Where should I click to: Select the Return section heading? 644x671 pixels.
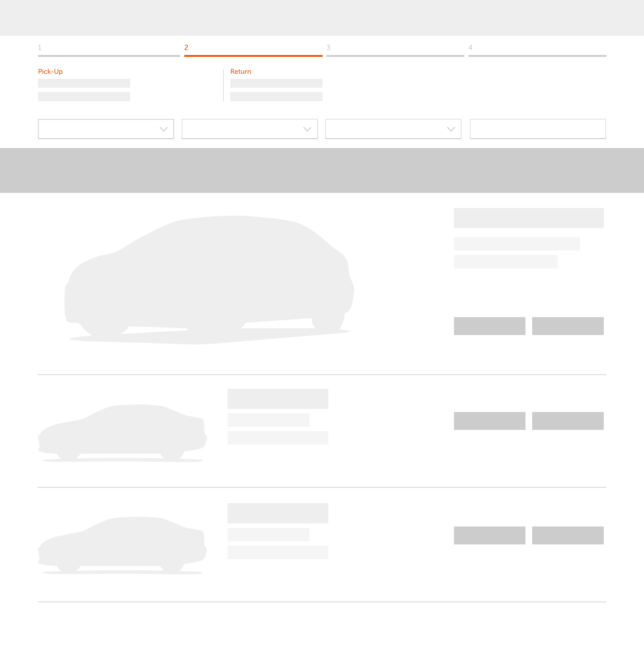point(241,72)
